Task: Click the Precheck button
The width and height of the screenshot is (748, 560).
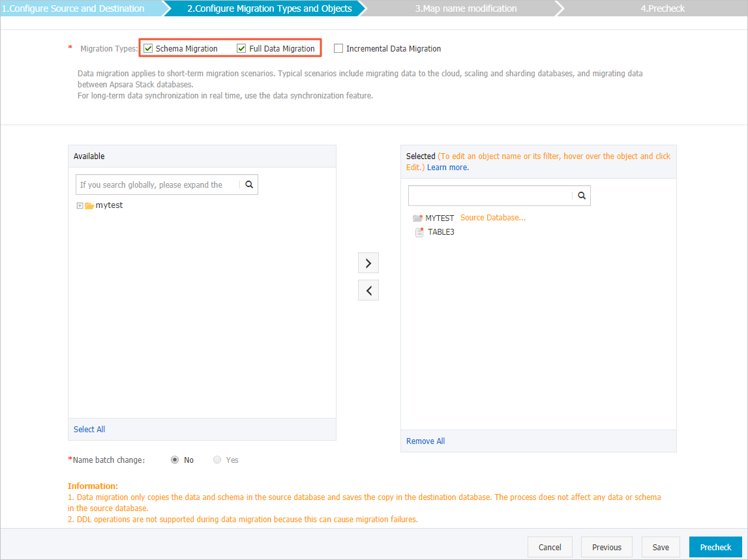Action: (x=715, y=547)
